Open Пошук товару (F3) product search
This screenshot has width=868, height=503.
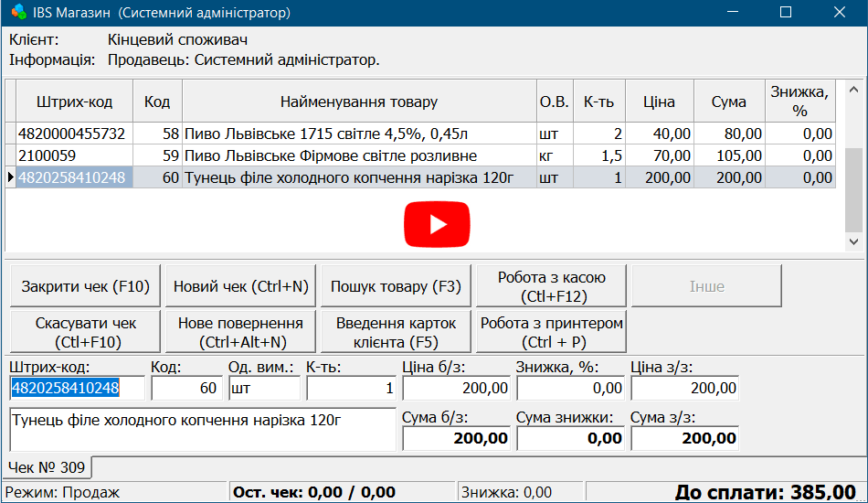pos(396,286)
